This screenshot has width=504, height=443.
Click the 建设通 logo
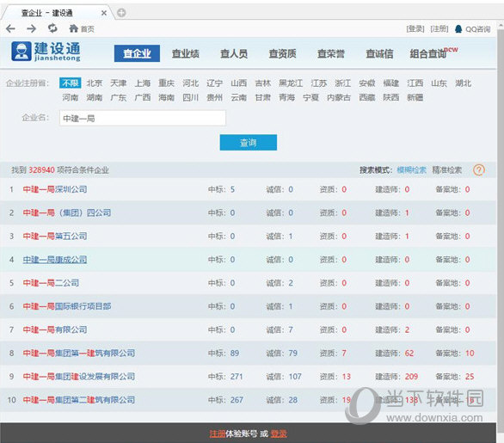[x=46, y=52]
